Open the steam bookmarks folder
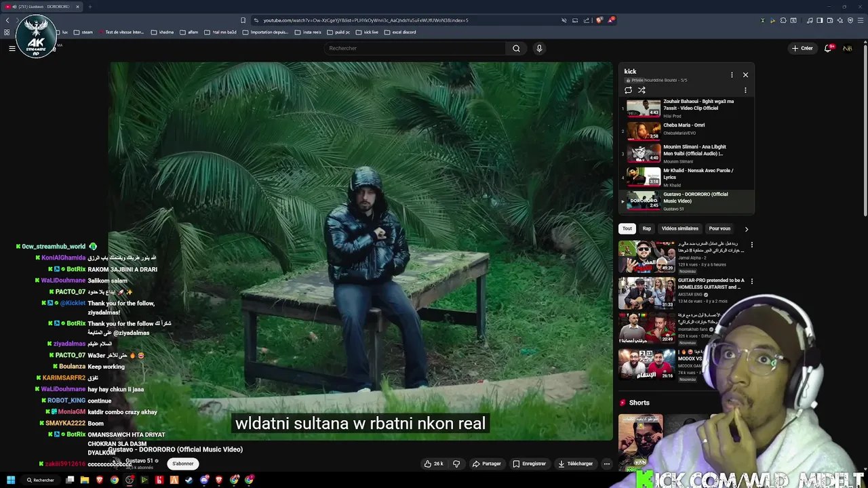 83,32
